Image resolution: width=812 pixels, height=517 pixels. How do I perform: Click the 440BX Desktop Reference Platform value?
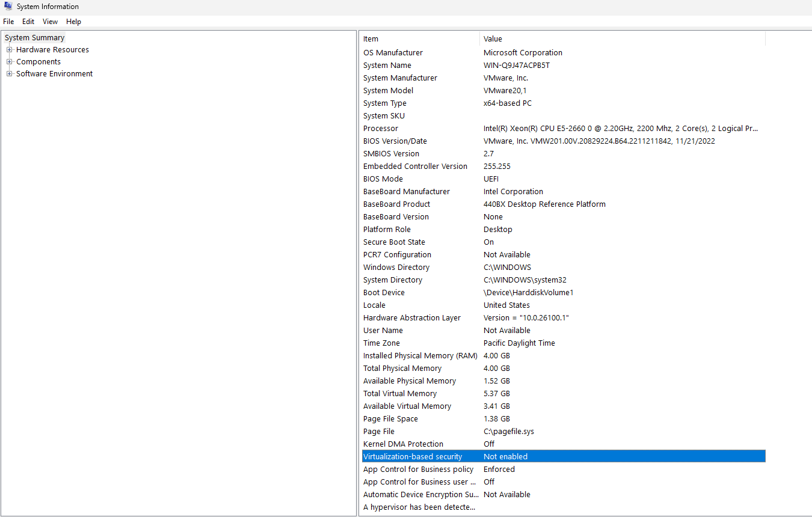(544, 204)
